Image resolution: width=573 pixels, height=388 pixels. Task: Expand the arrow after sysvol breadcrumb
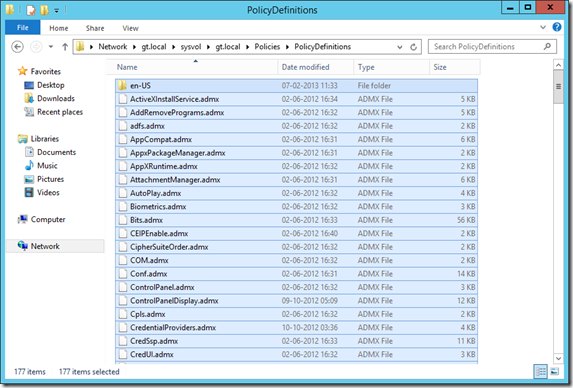(x=208, y=47)
